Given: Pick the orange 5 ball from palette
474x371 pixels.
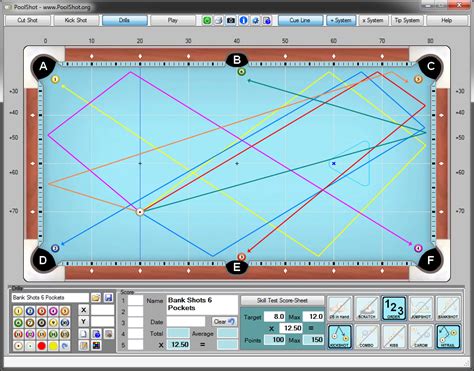Looking at the screenshot, I should pyautogui.click(x=65, y=311).
